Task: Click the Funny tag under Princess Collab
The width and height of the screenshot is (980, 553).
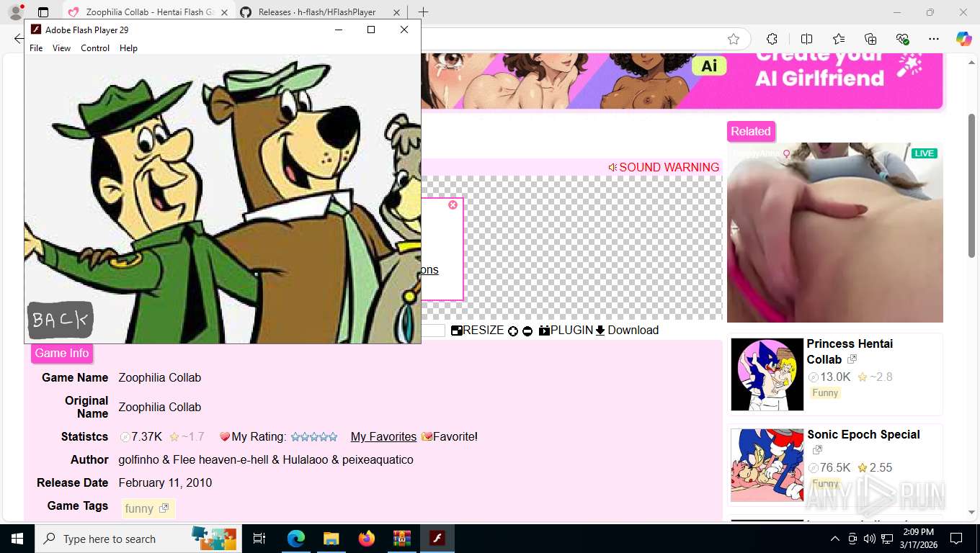Action: 825,393
